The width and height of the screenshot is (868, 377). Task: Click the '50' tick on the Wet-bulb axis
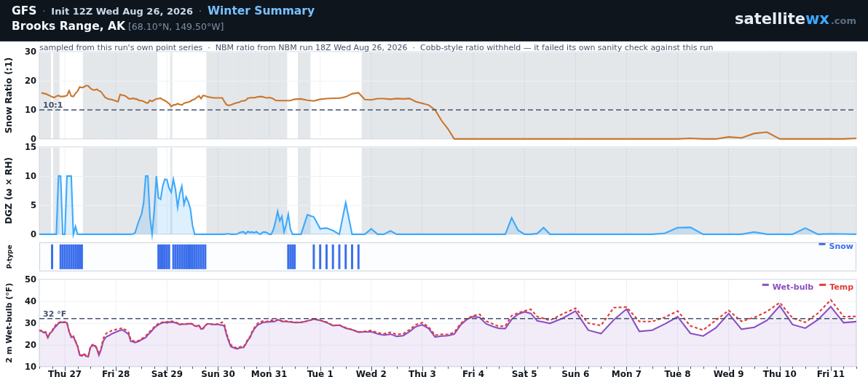click(31, 279)
